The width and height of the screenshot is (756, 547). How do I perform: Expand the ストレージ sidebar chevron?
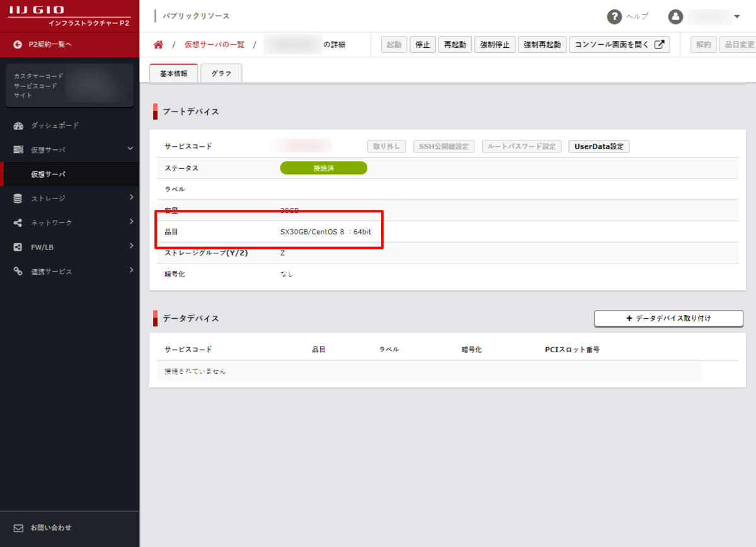(x=131, y=197)
